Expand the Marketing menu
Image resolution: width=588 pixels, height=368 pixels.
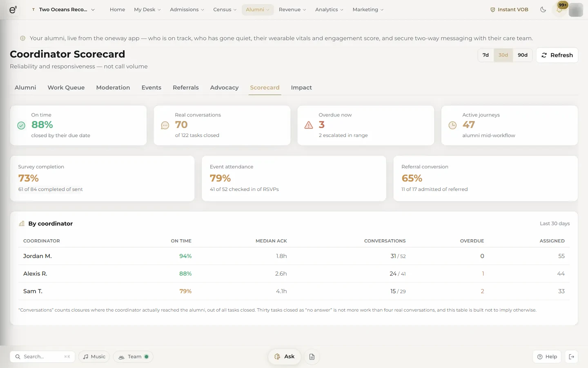(x=368, y=9)
